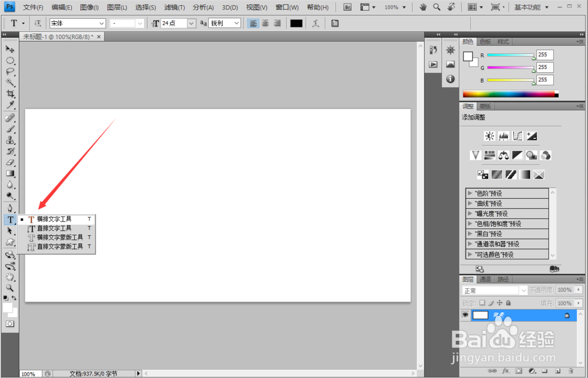The width and height of the screenshot is (588, 378).
Task: Center text alignment
Action: click(x=265, y=24)
